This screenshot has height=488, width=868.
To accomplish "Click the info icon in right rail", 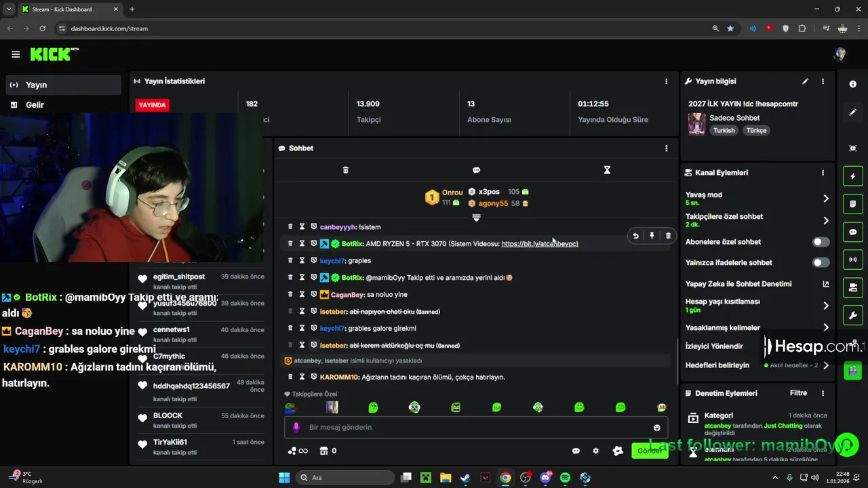I will pyautogui.click(x=853, y=84).
